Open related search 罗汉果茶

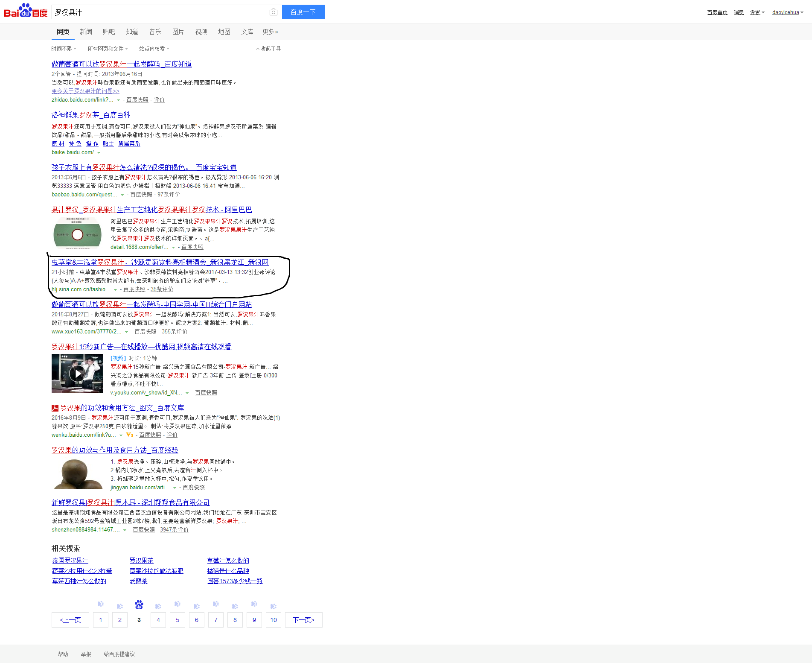pos(141,561)
